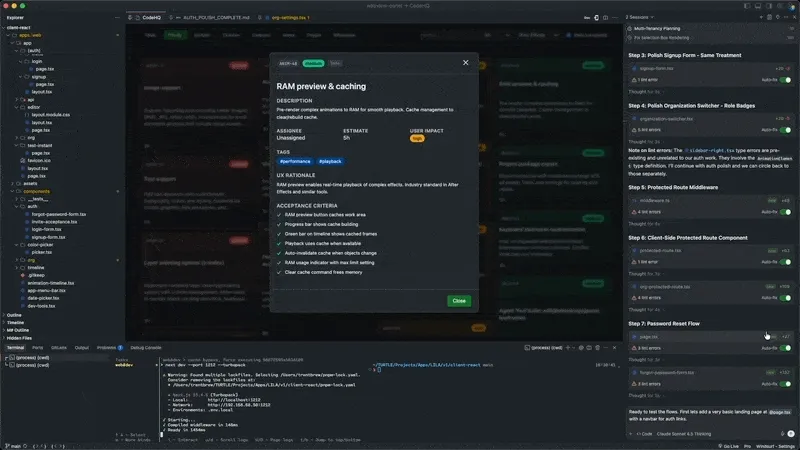The width and height of the screenshot is (800, 450).
Task: Click the signup-form.tsx file chip
Action: [x=656, y=68]
